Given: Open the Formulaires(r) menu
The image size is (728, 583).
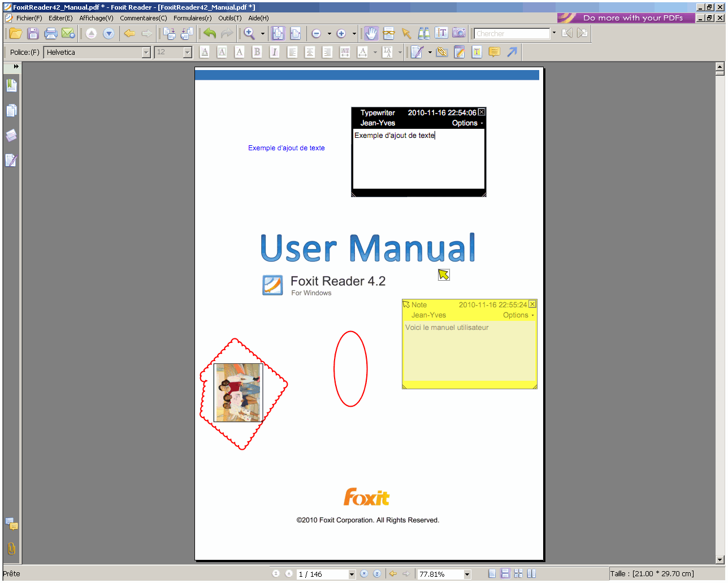Looking at the screenshot, I should [192, 18].
